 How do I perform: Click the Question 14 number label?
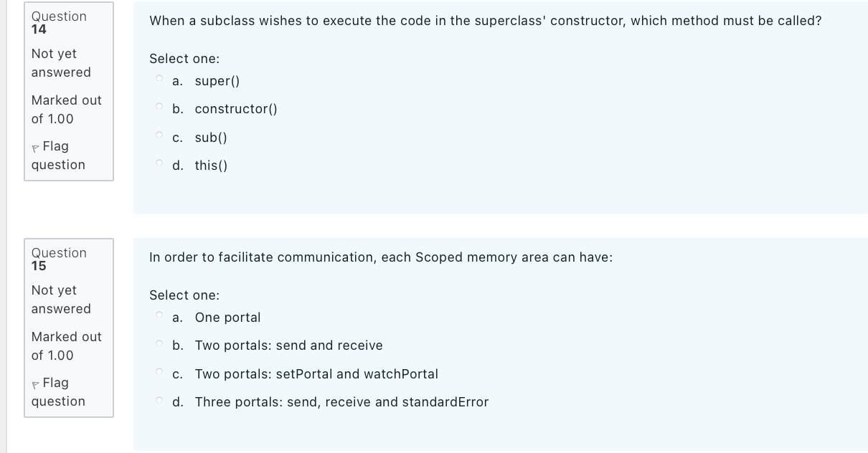(59, 22)
